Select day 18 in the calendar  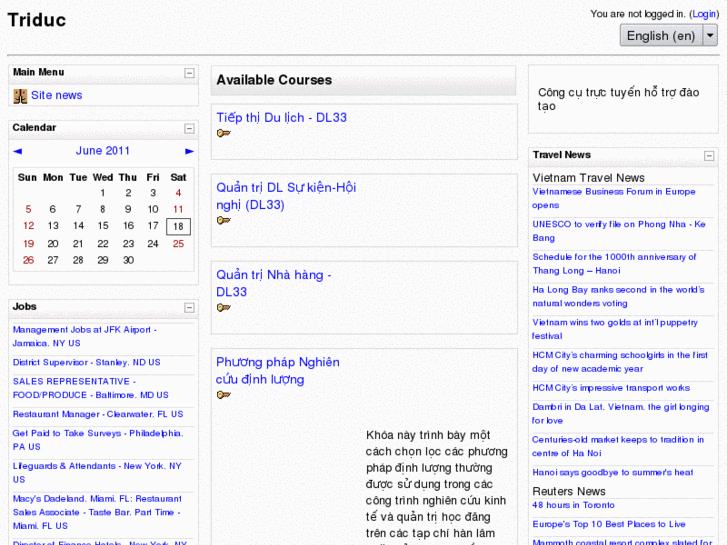[178, 226]
